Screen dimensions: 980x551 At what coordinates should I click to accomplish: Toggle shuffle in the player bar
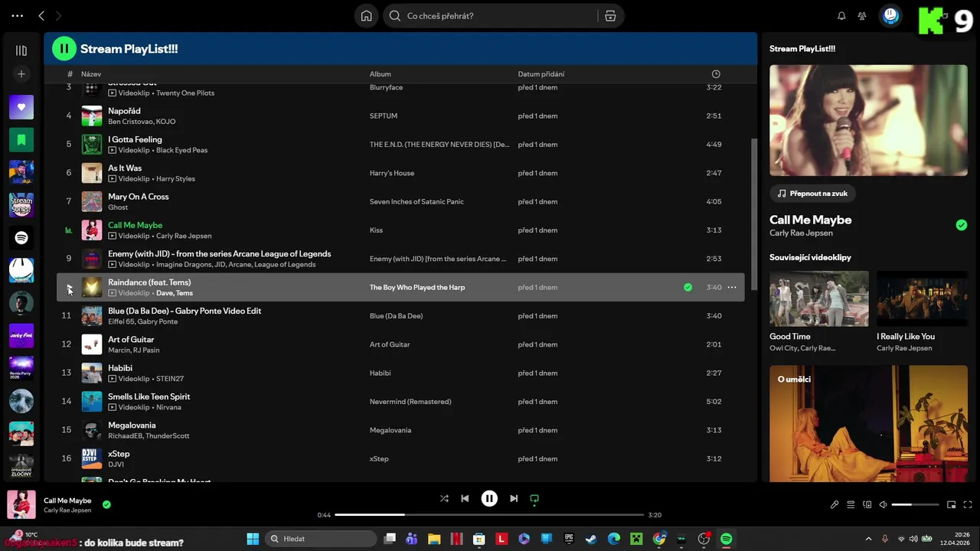[x=444, y=498]
